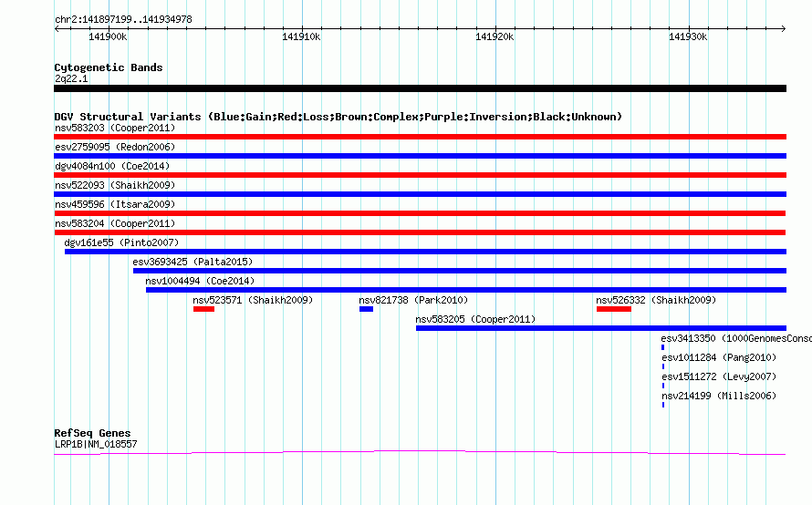This screenshot has width=812, height=505.
Task: Open the nsv583203 (Cooper2011) label
Action: 115,128
